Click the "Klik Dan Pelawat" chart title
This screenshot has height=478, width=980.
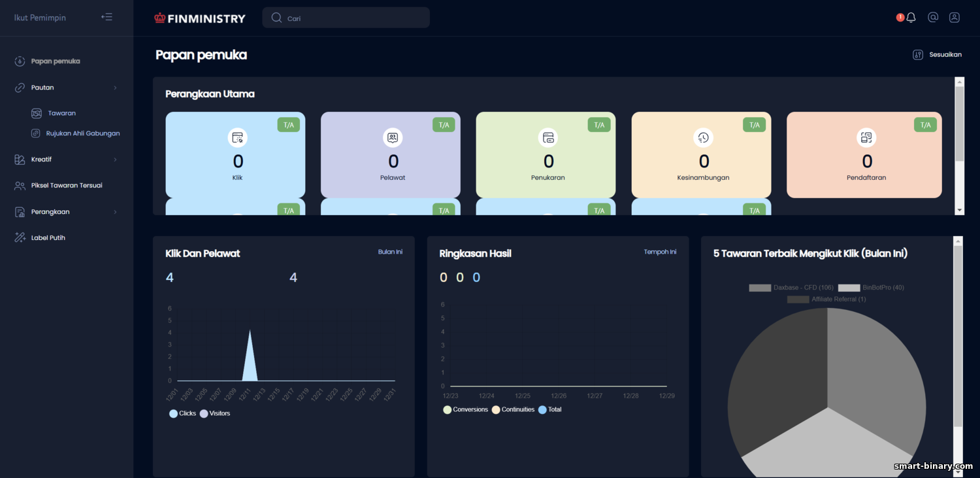click(x=203, y=254)
